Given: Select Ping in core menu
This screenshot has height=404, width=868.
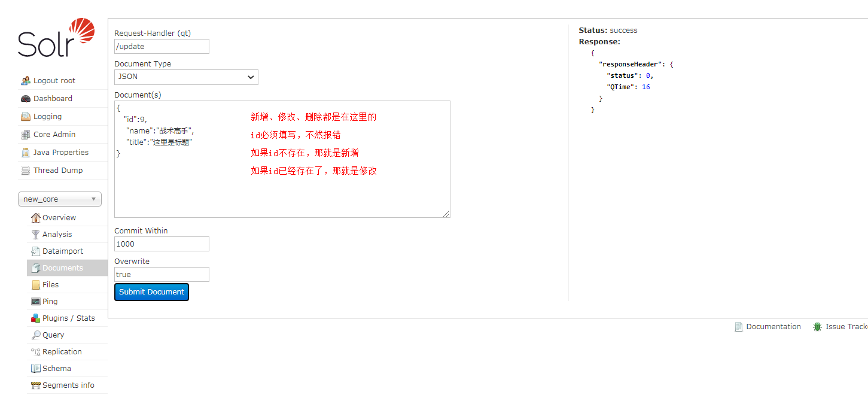Looking at the screenshot, I should pyautogui.click(x=67, y=302).
